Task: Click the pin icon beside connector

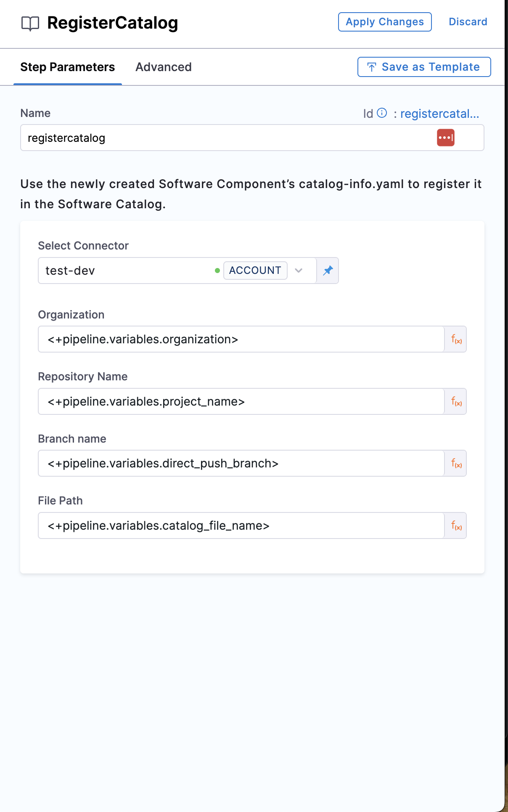Action: pyautogui.click(x=328, y=271)
